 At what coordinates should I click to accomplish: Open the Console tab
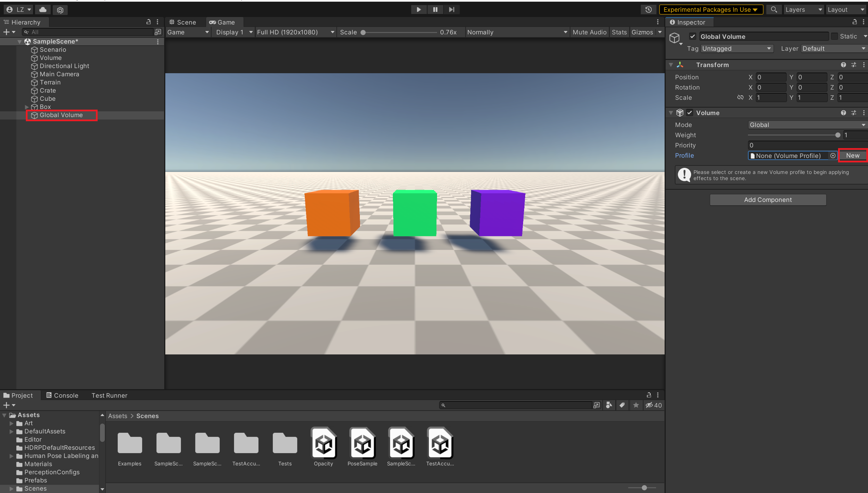point(63,395)
